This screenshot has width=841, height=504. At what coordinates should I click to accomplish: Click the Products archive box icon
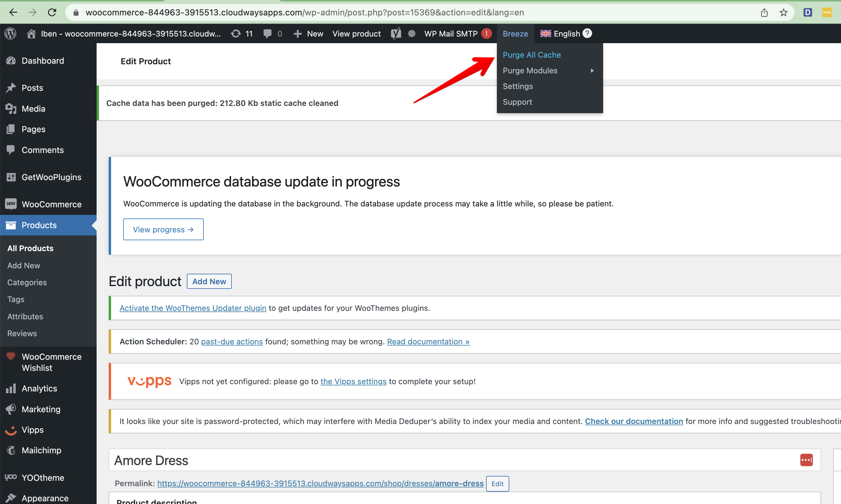pyautogui.click(x=11, y=225)
